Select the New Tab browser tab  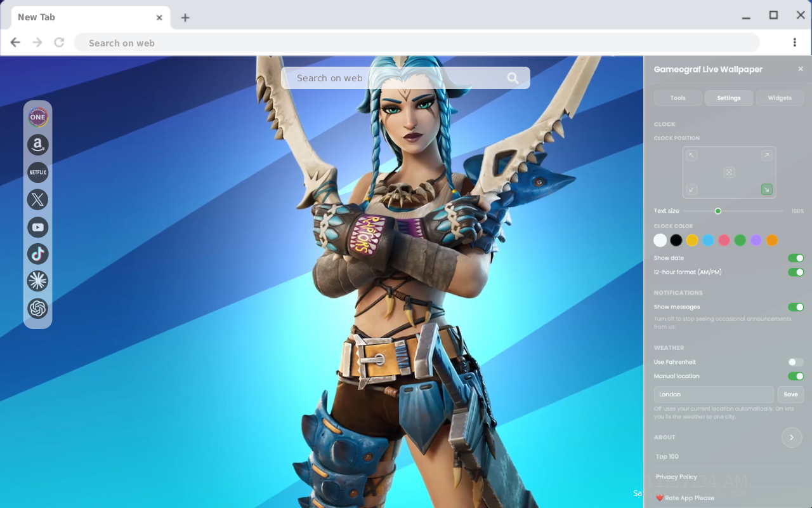tap(91, 17)
